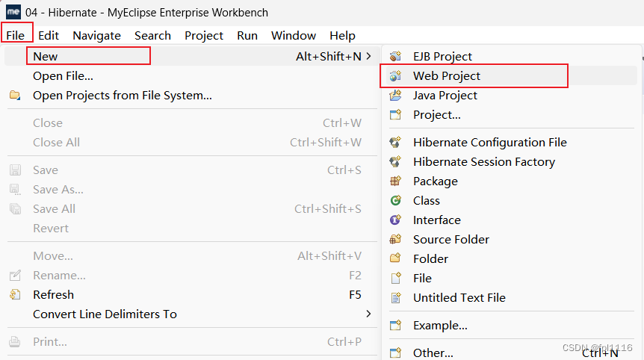Click the Save As icon
The width and height of the screenshot is (644, 360).
pos(15,189)
